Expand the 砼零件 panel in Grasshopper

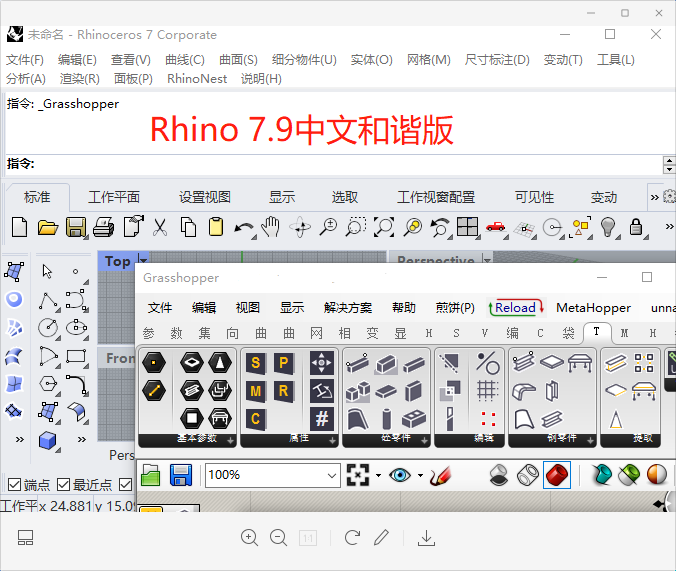pyautogui.click(x=425, y=440)
